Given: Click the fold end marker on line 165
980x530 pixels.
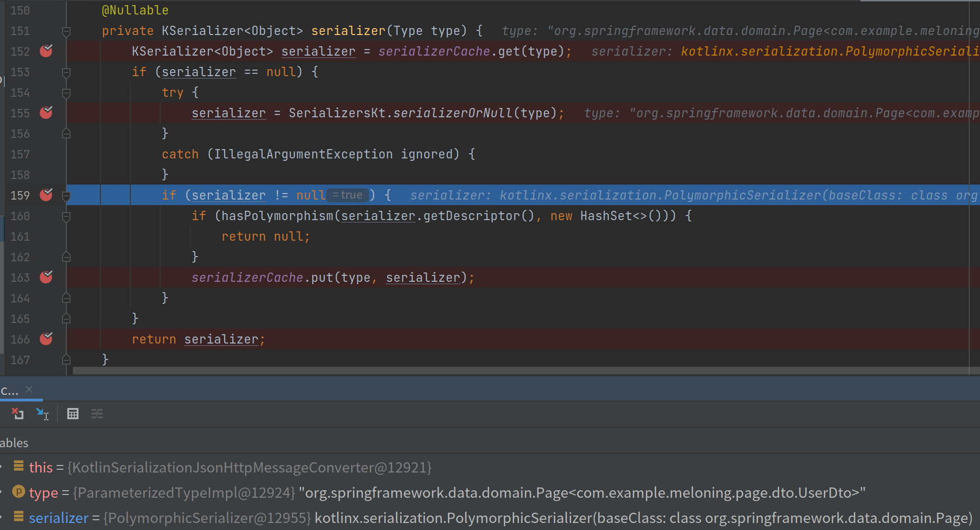Looking at the screenshot, I should point(66,319).
